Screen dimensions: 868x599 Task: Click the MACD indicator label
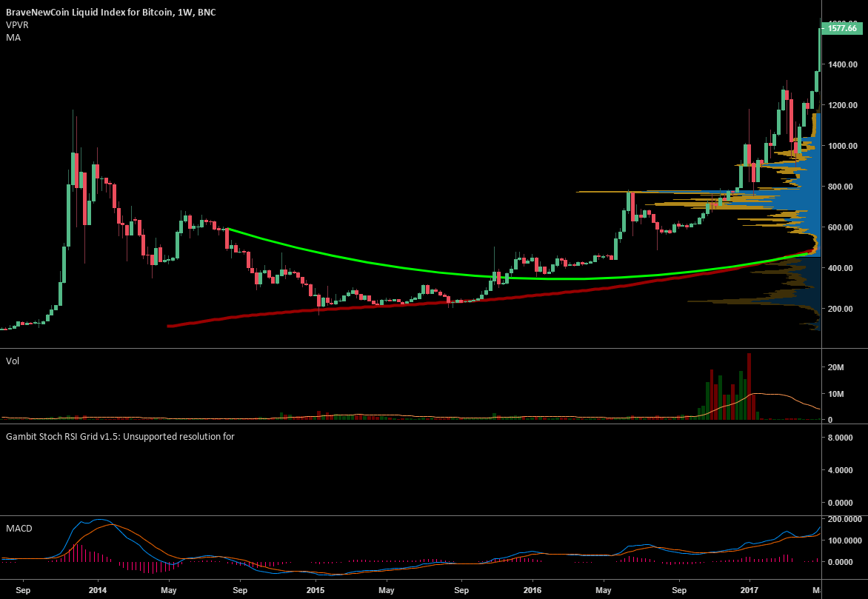pyautogui.click(x=19, y=528)
